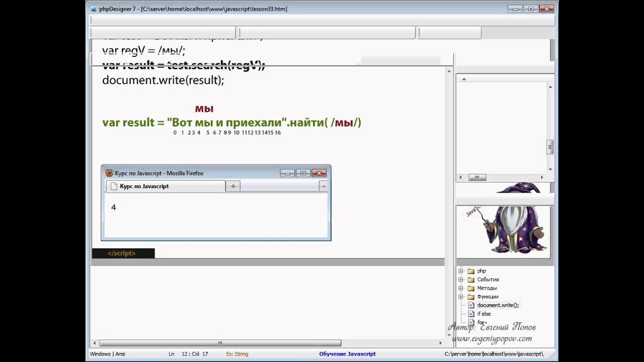Maximize the Mozilla Firefox window
The height and width of the screenshot is (362, 644).
pos(303,173)
